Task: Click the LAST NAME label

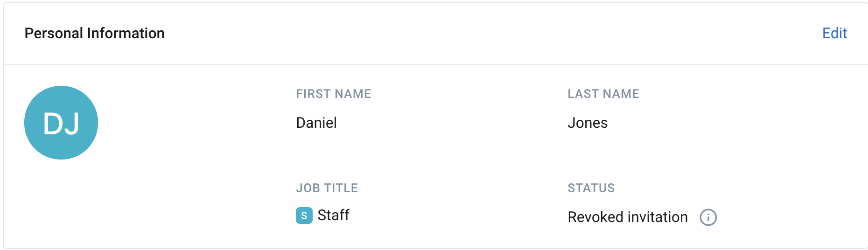Action: [603, 94]
